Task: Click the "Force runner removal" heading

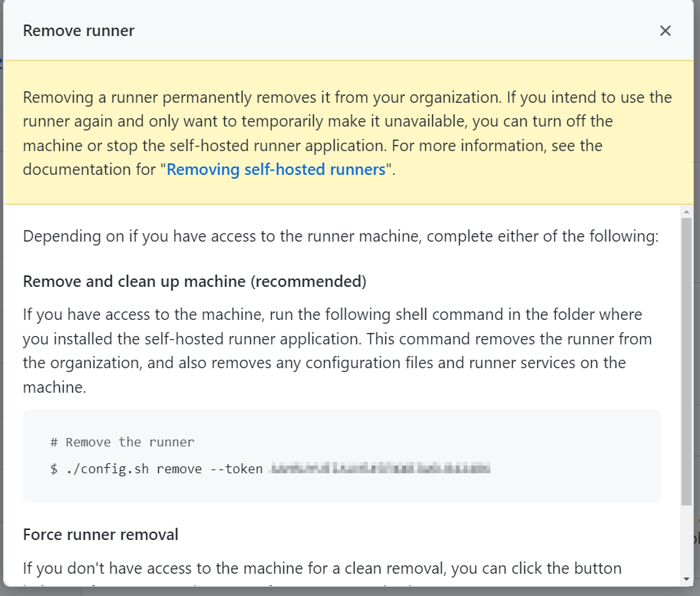Action: [x=101, y=535]
